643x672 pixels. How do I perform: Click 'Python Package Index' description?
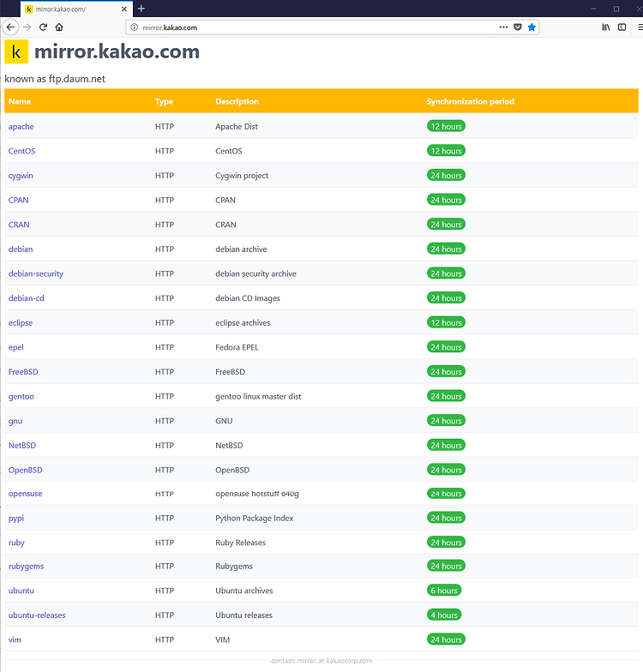(254, 518)
